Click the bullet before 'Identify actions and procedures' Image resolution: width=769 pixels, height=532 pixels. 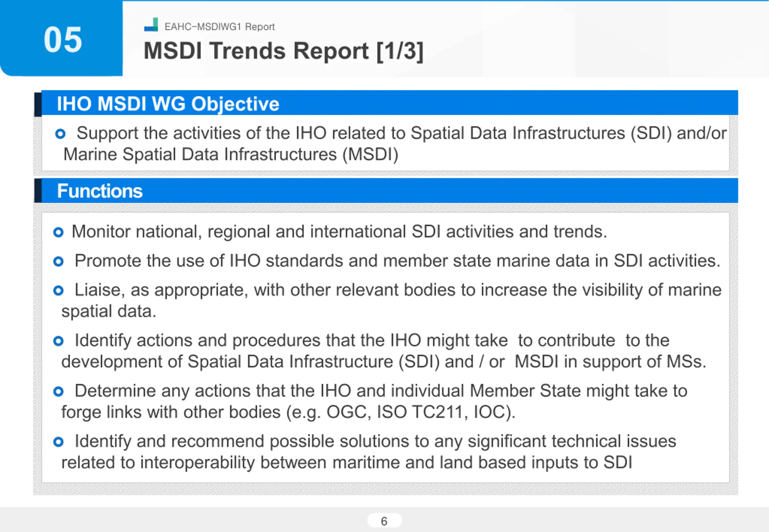point(58,341)
